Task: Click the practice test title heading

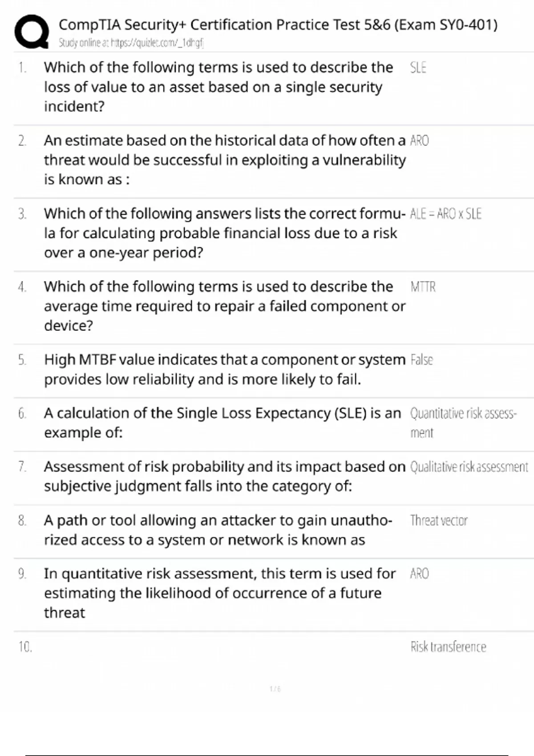Action: click(278, 24)
